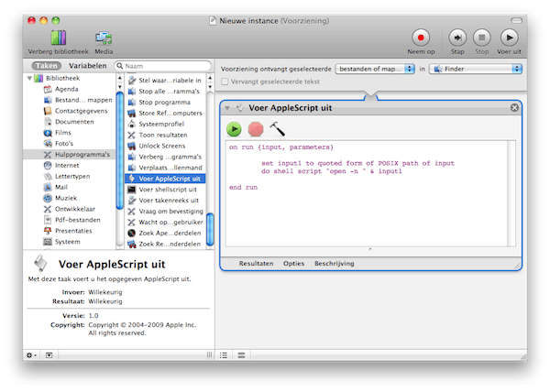
Task: Select Voer takenreeks uit action
Action: (x=165, y=200)
